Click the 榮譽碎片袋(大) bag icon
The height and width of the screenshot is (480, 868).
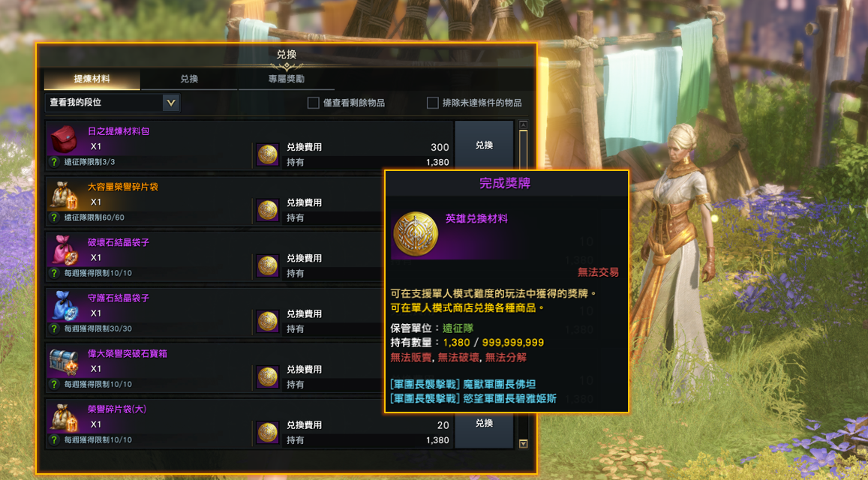click(64, 417)
